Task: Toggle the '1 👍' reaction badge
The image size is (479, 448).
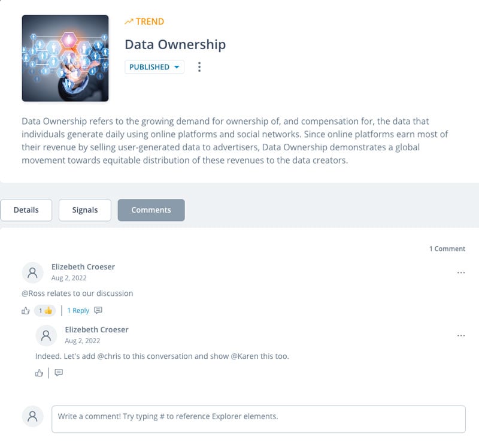Action: tap(45, 311)
